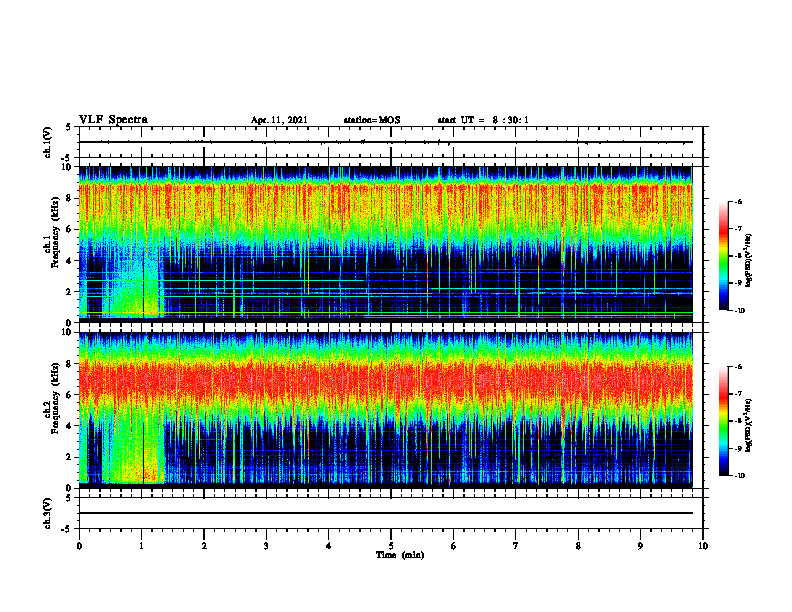The height and width of the screenshot is (612, 792).
Task: Click the time axis tick label "5"
Action: (391, 546)
